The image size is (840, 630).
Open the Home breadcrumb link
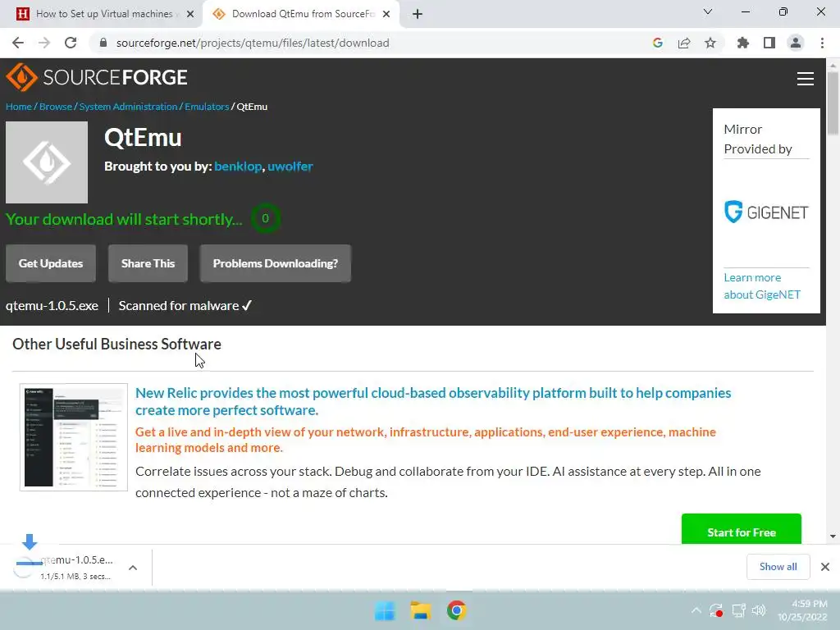pyautogui.click(x=19, y=107)
